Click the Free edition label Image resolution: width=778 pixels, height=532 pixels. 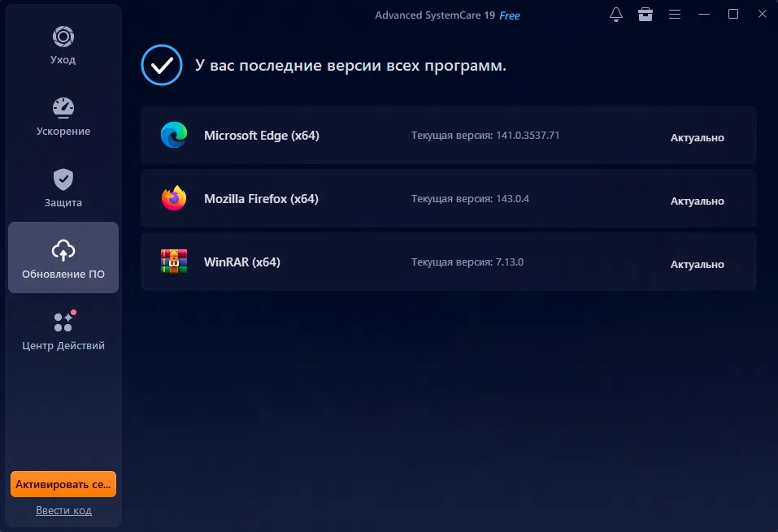pyautogui.click(x=510, y=16)
